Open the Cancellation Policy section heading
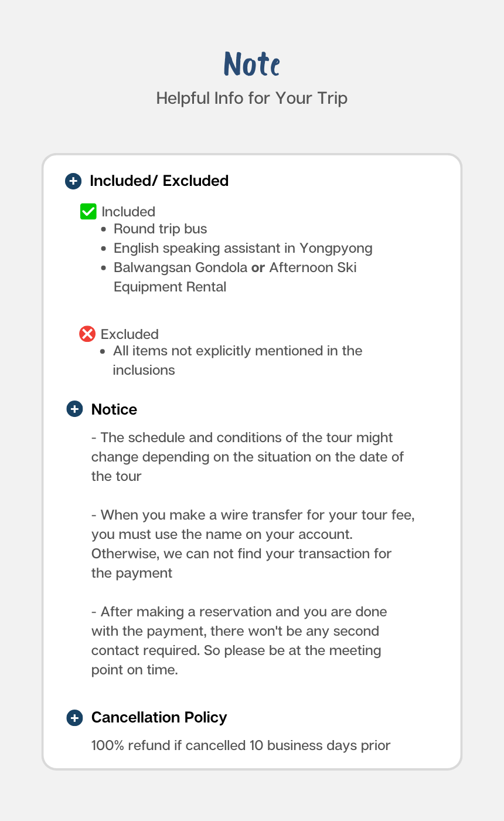504x821 pixels. coord(159,718)
